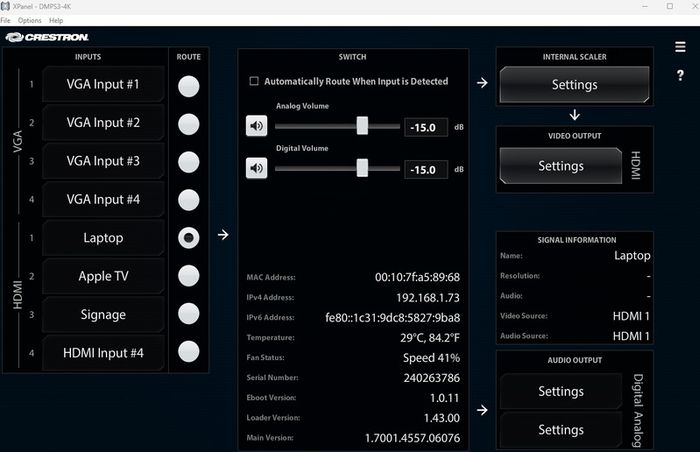Click the Digital Volume -15.0 dB field
The height and width of the screenshot is (452, 700).
pos(426,170)
